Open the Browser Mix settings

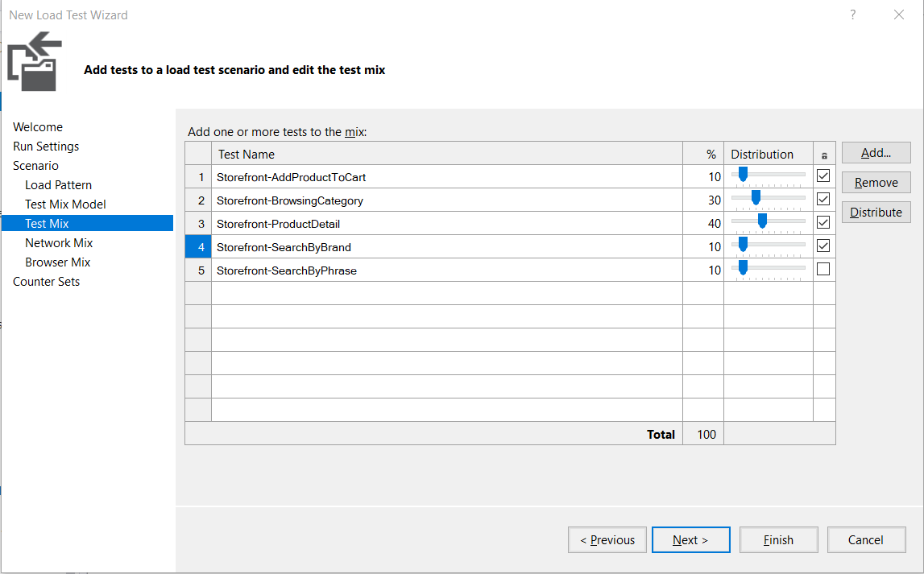(x=57, y=262)
